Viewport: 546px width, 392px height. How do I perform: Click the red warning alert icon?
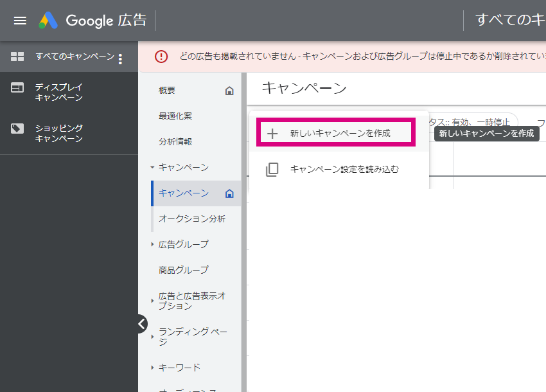click(161, 57)
